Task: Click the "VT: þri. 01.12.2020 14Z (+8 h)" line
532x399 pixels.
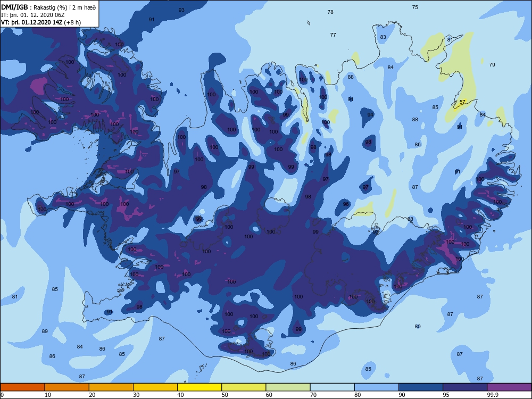Action: click(41, 22)
